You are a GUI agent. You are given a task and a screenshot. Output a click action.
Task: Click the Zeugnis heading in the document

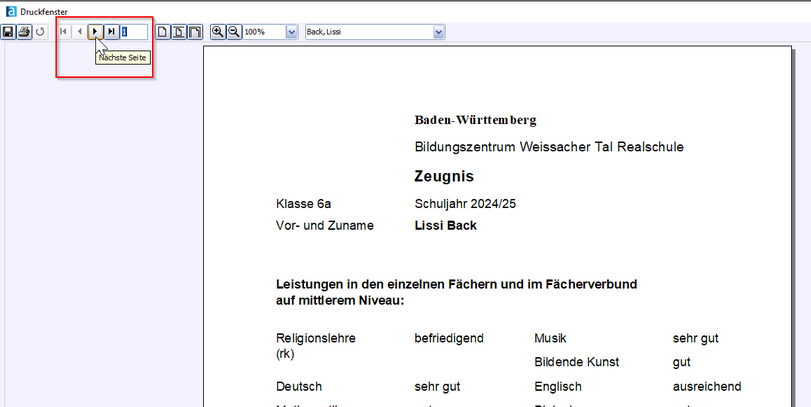(444, 177)
